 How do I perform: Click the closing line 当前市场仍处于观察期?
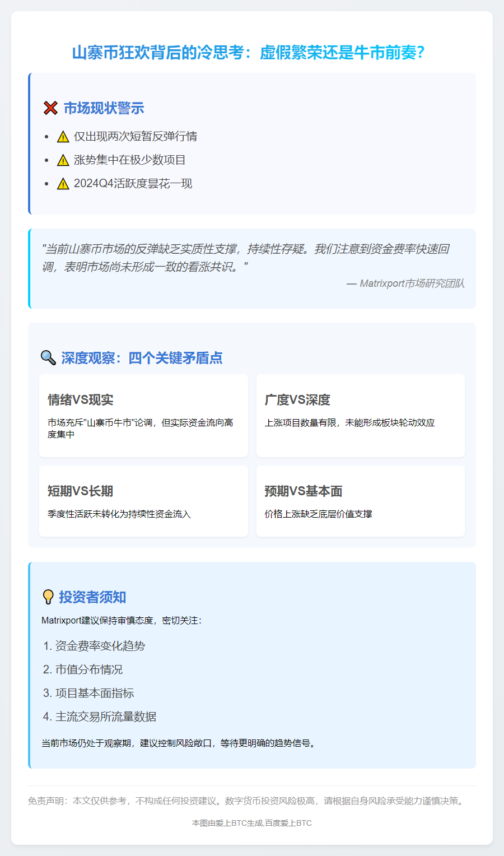coord(179,743)
